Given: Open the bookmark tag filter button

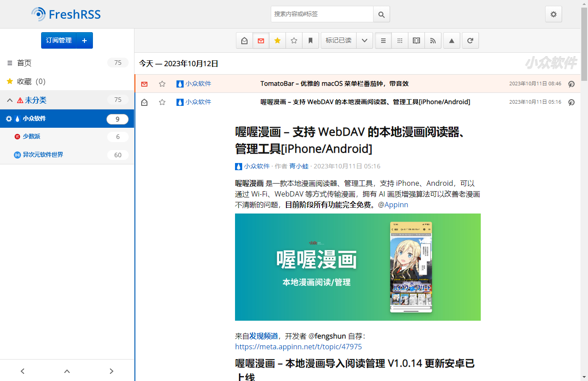Looking at the screenshot, I should click(x=311, y=40).
